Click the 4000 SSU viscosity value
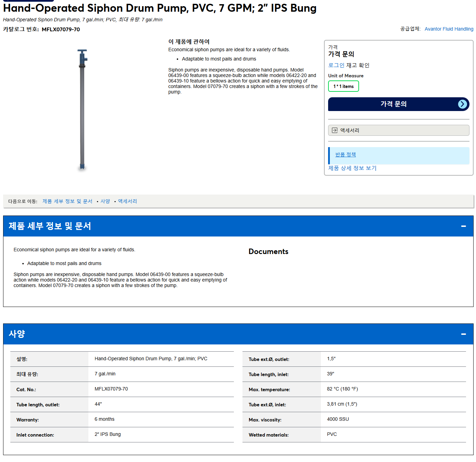Screen dimensions: 476x462 [338, 419]
